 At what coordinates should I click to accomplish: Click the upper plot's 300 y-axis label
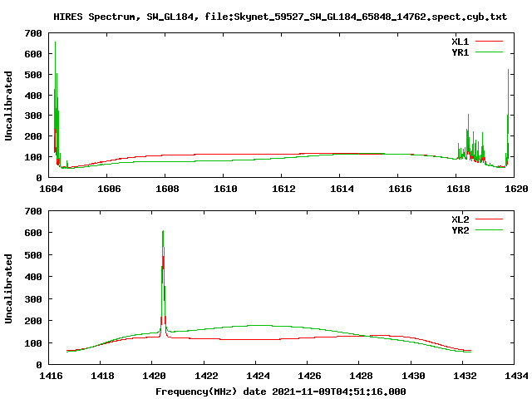point(33,116)
